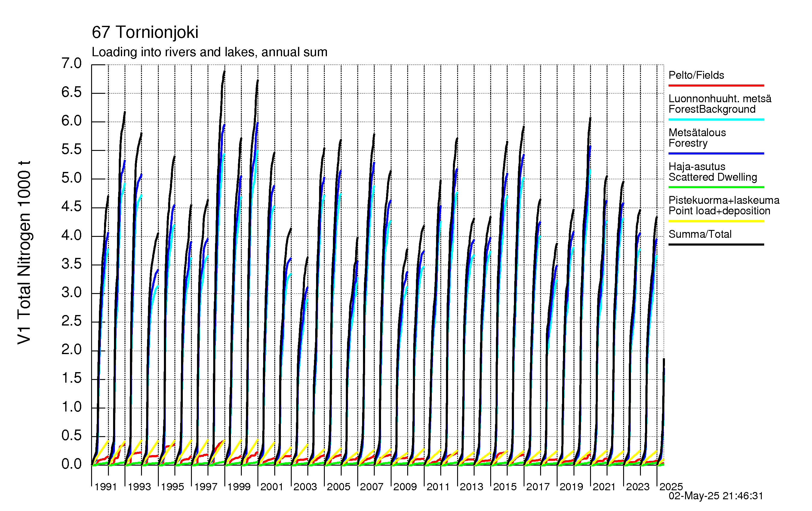Select the 'Forestry' legend label

coord(688,143)
